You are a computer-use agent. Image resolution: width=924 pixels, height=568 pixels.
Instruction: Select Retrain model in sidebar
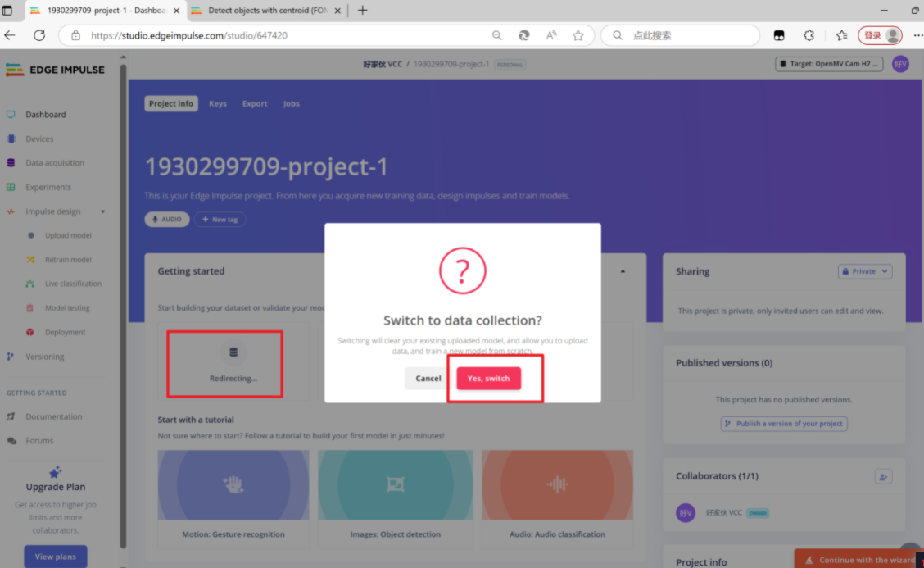click(x=68, y=260)
